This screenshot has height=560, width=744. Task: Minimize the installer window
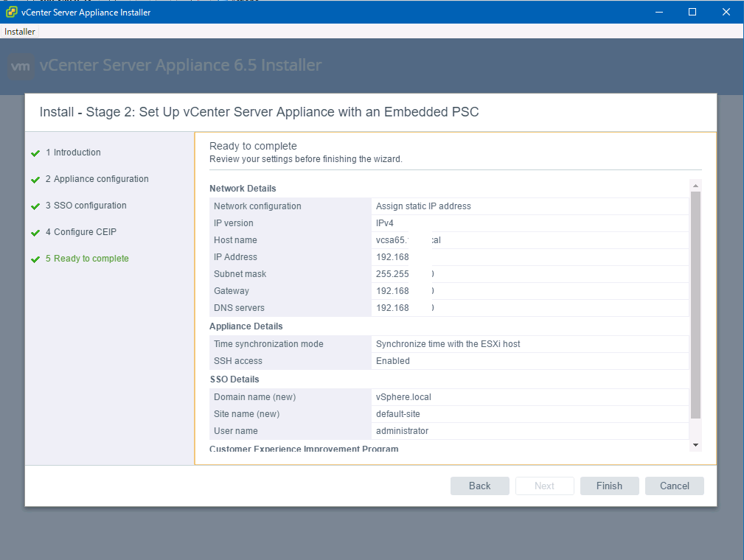coord(659,12)
